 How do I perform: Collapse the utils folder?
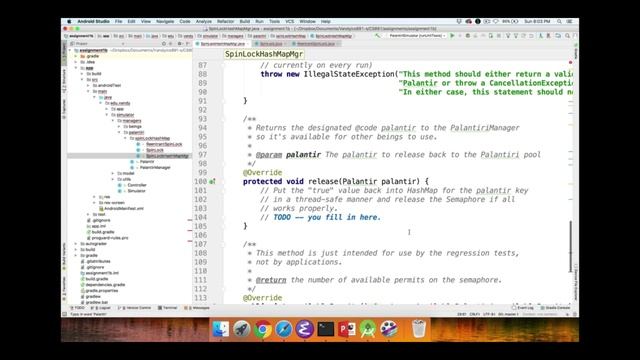click(113, 179)
